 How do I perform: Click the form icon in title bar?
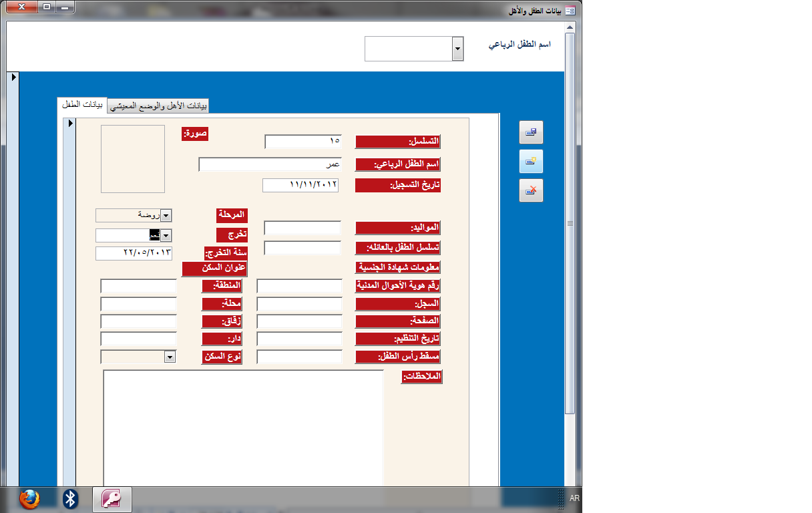pyautogui.click(x=570, y=10)
